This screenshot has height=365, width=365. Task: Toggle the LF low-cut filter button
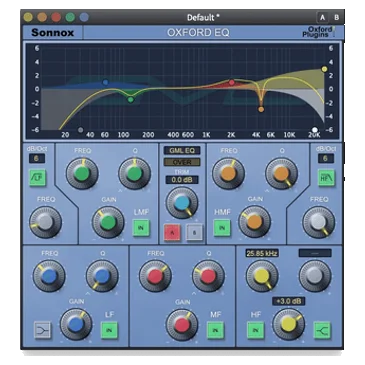click(38, 177)
